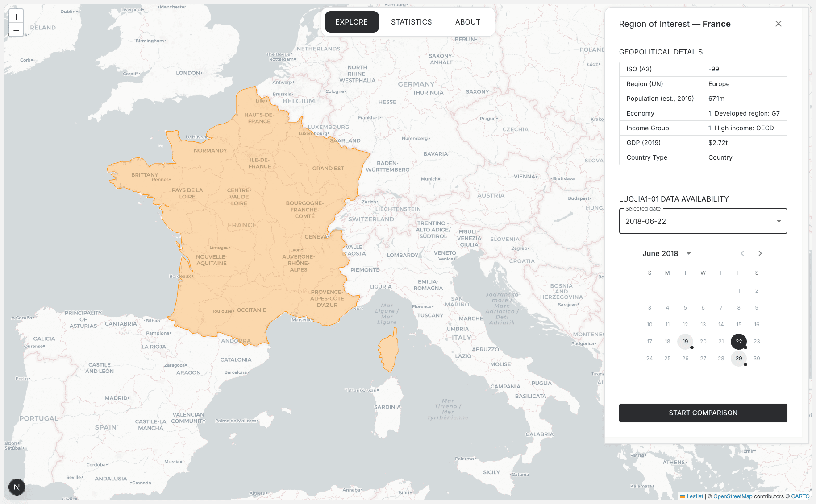Open the OpenStreetMap contributors link
Viewport: 816px width, 504px height.
tap(733, 496)
